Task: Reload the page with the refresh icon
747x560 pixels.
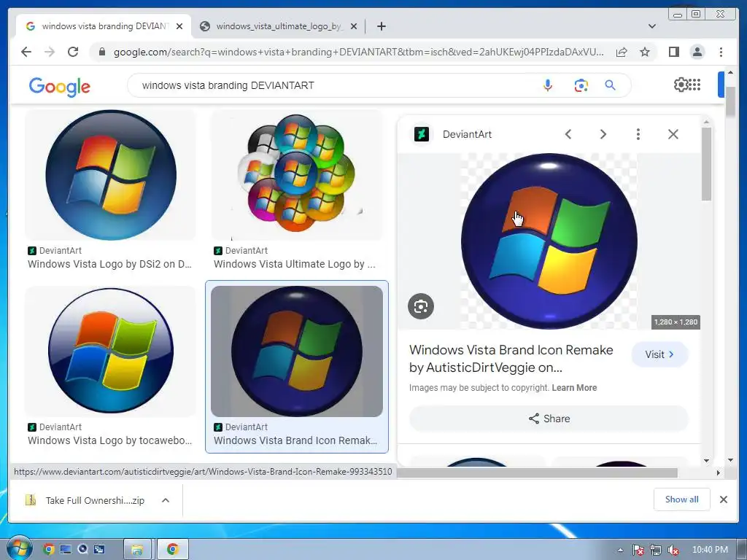Action: 73,52
